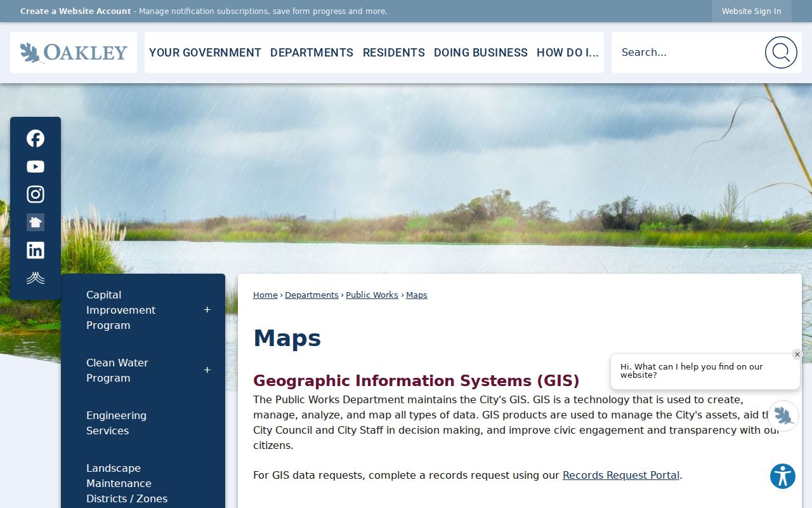The image size is (812, 508).
Task: Open the accessibility options icon
Action: [783, 476]
